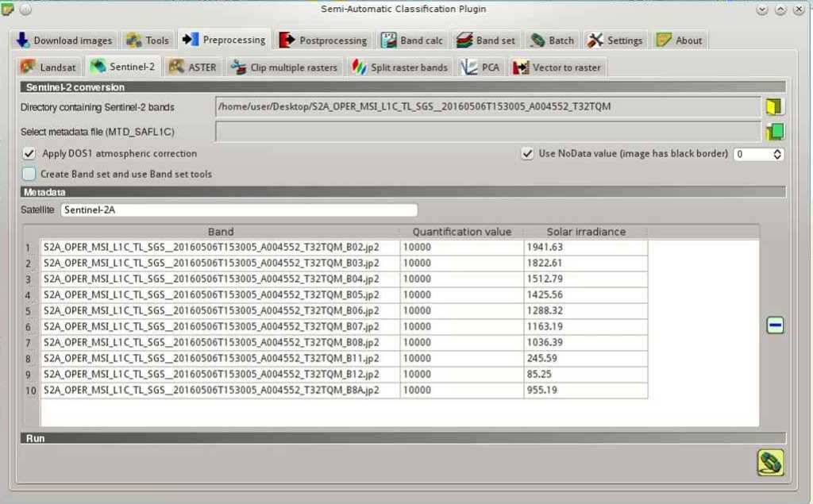Toggle Use NoData value option
813x504 pixels.
pyautogui.click(x=529, y=153)
